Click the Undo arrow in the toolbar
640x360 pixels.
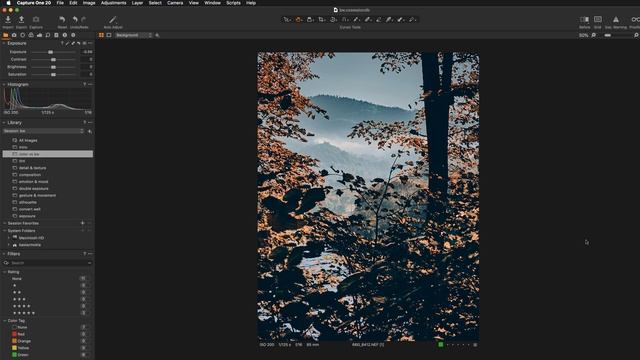click(75, 20)
